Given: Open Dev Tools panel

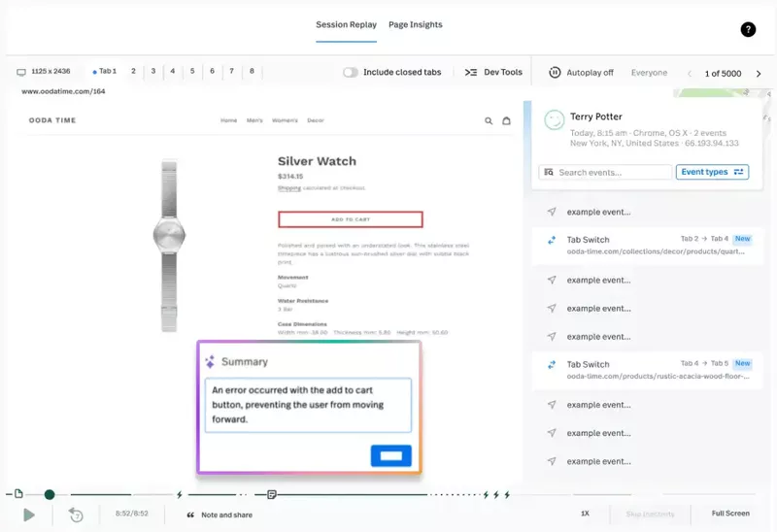Looking at the screenshot, I should pyautogui.click(x=493, y=72).
